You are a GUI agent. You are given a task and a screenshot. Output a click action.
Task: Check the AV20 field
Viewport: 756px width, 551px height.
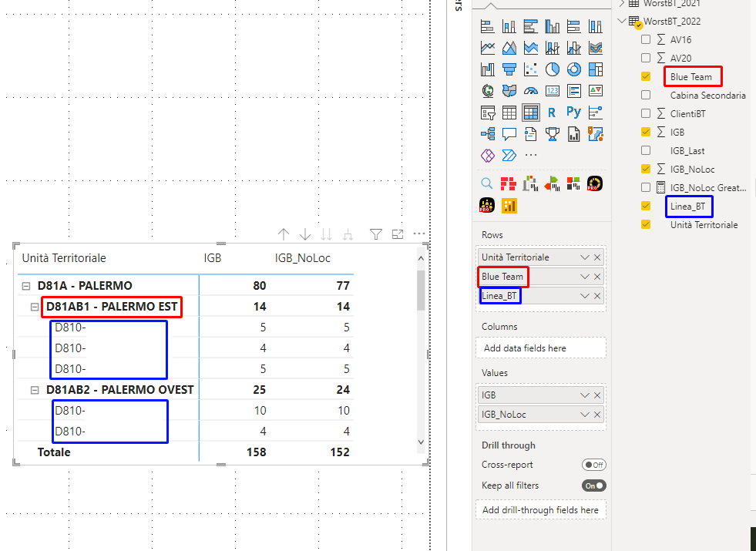coord(646,58)
